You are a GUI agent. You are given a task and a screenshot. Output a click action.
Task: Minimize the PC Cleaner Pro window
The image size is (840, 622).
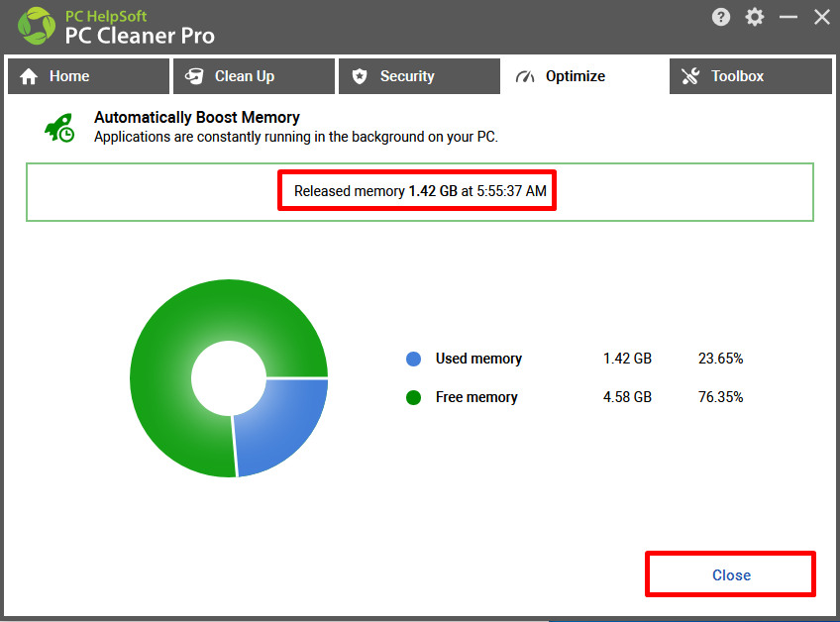pyautogui.click(x=788, y=17)
